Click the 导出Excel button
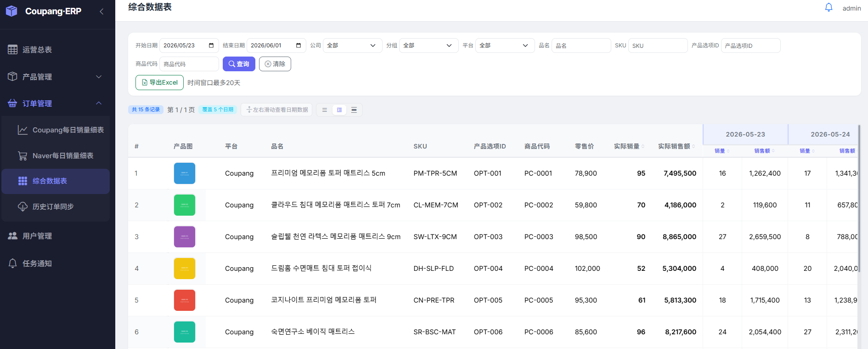 [x=159, y=82]
